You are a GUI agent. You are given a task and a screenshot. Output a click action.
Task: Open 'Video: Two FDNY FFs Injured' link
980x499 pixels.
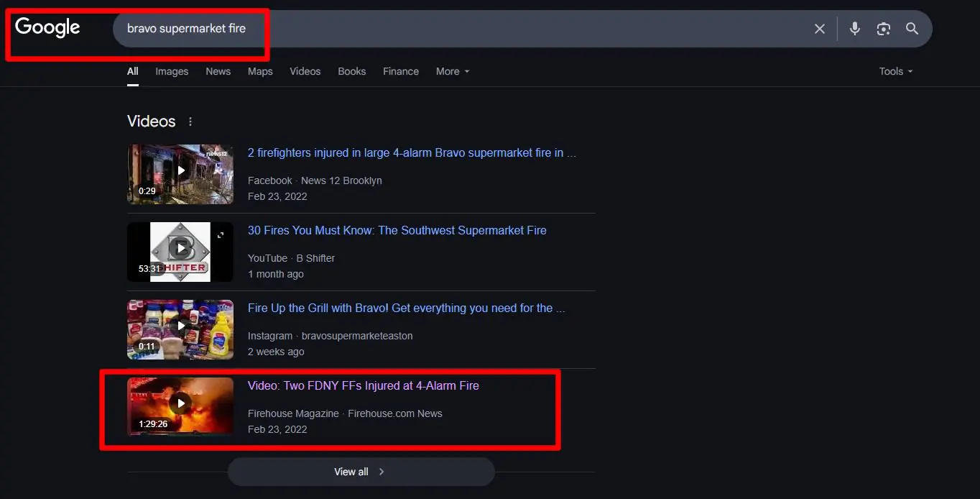click(364, 385)
